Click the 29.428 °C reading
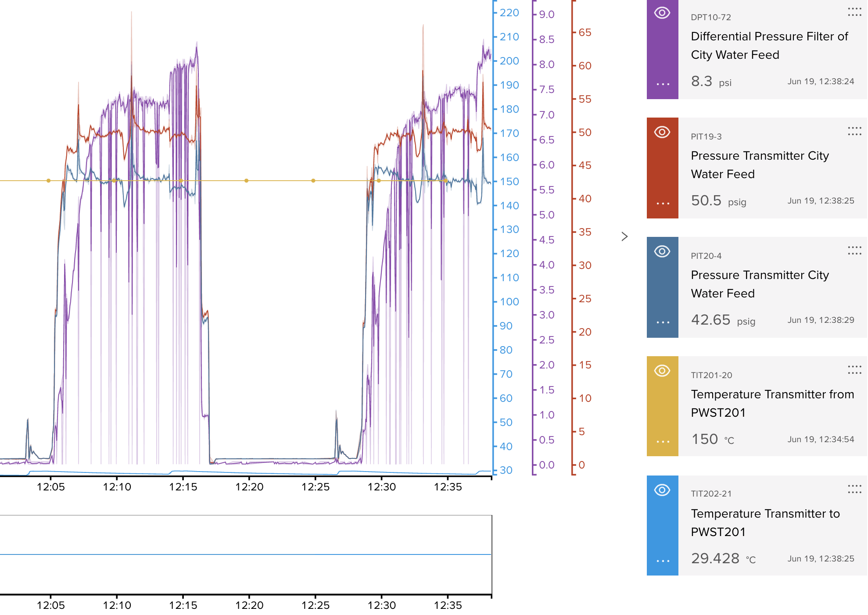Screen dimensions: 868x615 point(723,559)
